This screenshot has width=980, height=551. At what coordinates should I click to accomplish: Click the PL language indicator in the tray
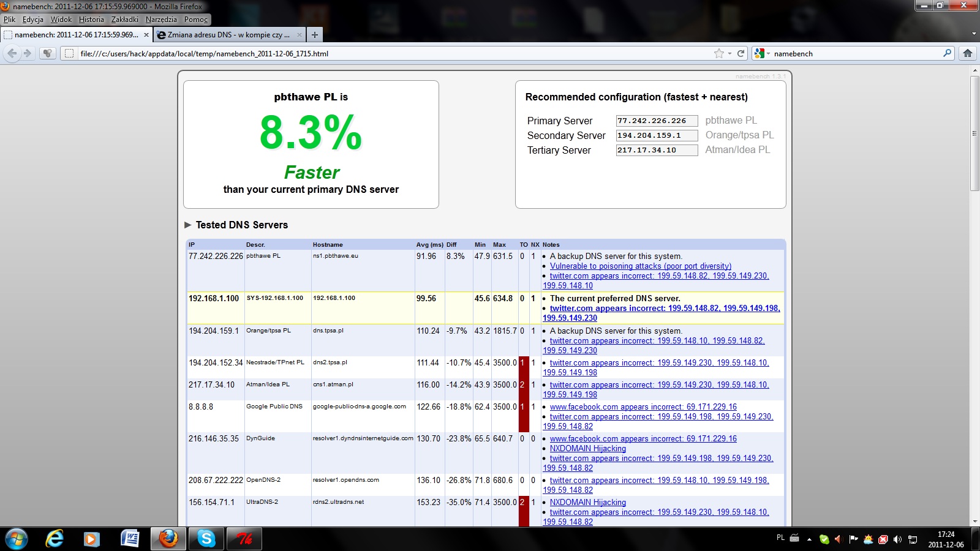pos(780,538)
